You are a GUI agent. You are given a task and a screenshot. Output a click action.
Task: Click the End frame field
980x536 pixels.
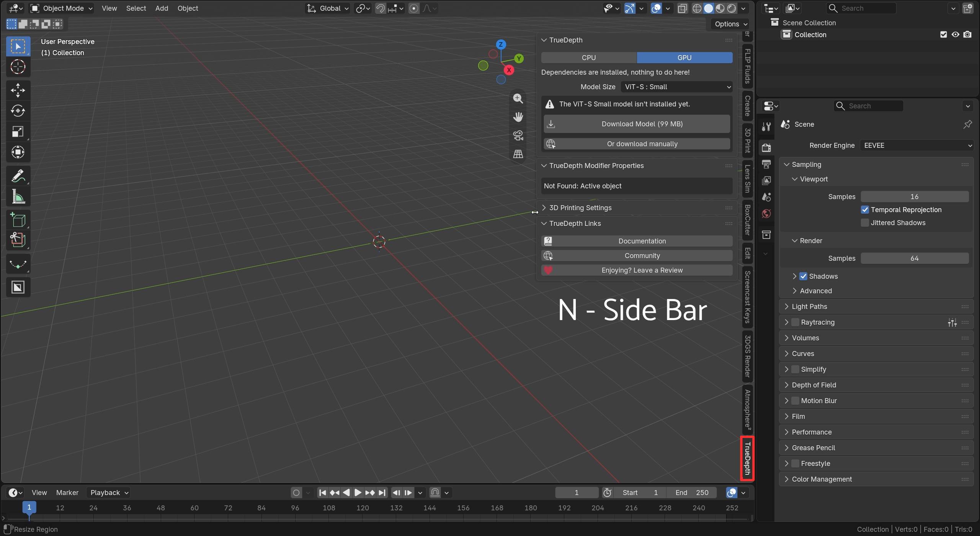[691, 493]
